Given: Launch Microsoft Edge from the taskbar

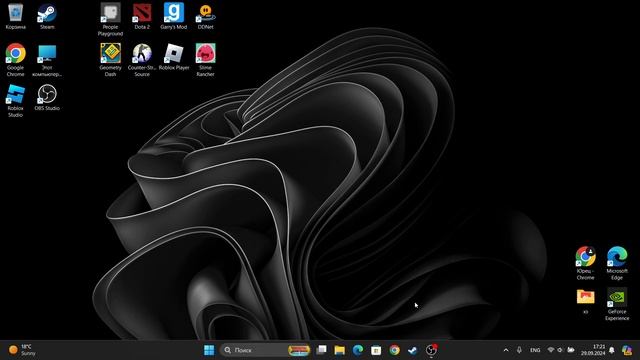Looking at the screenshot, I should click(358, 350).
